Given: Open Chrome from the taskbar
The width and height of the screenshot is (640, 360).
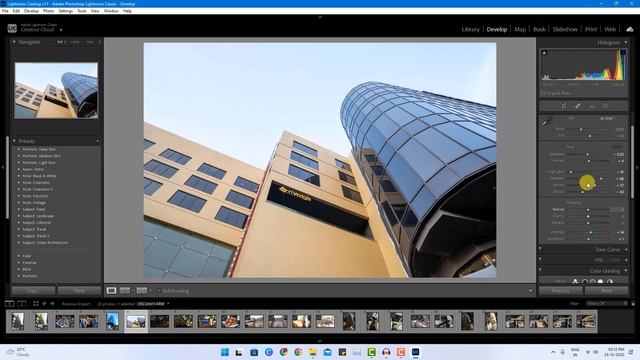Looking at the screenshot, I should pyautogui.click(x=298, y=352).
